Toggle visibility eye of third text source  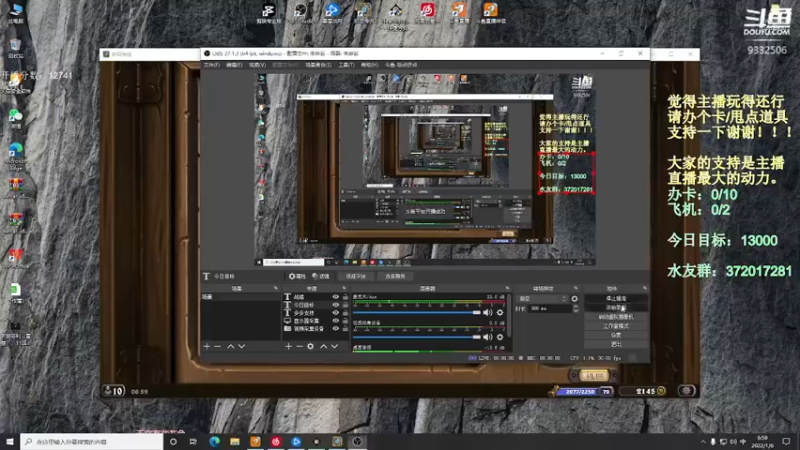click(336, 313)
